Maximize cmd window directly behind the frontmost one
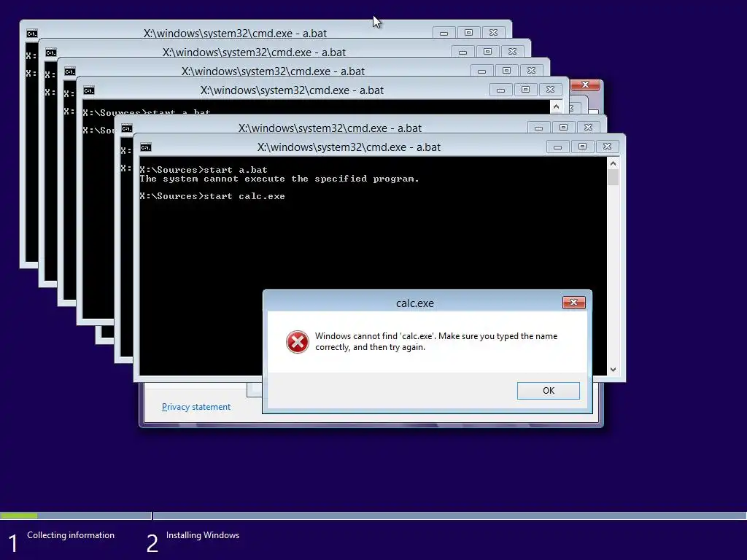The width and height of the screenshot is (747, 560). 563,128
